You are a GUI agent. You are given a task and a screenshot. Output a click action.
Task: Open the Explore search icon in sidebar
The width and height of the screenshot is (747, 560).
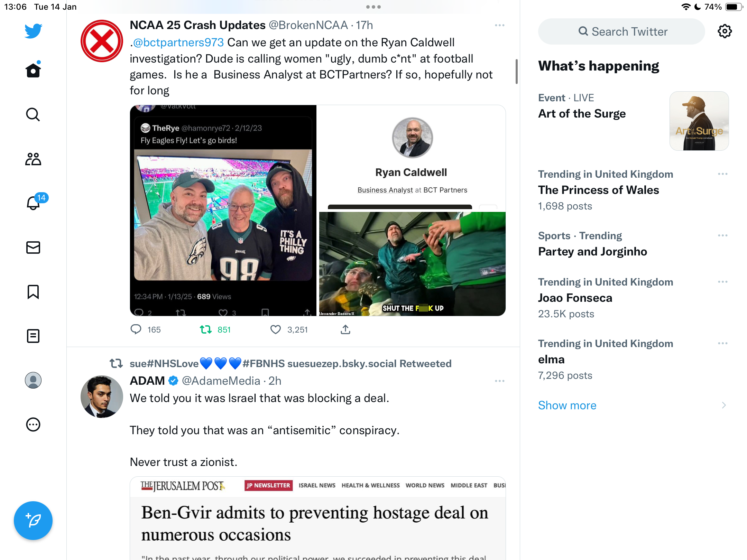[33, 114]
